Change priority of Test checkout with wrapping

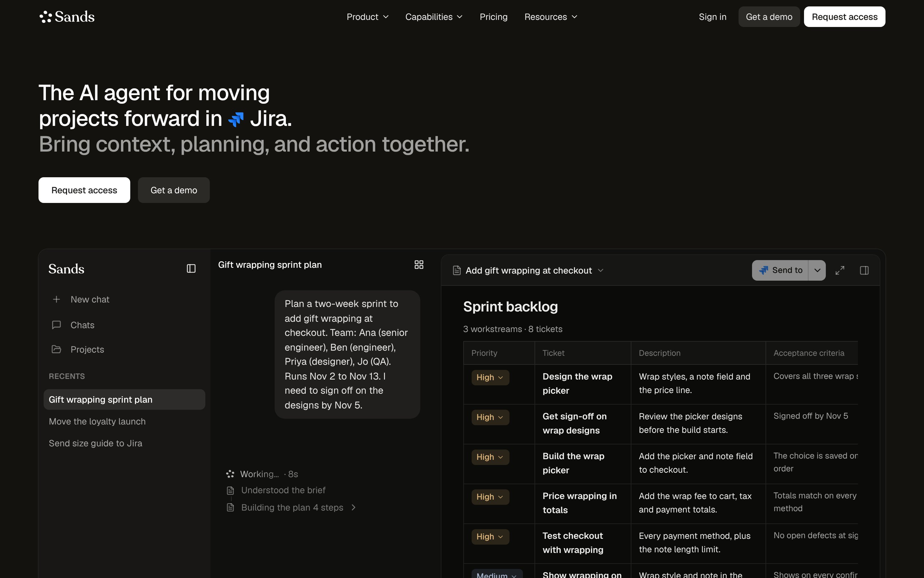(490, 536)
